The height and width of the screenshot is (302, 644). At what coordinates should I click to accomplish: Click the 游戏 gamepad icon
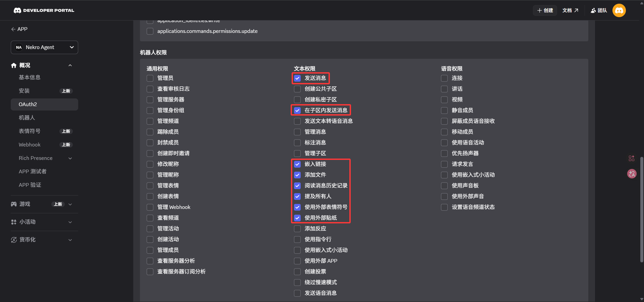pyautogui.click(x=14, y=204)
